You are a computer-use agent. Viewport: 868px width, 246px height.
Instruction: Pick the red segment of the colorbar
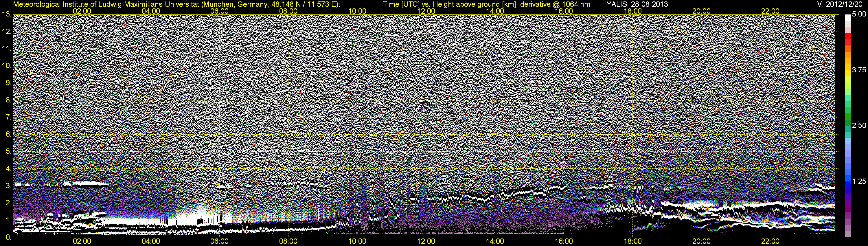(x=848, y=36)
